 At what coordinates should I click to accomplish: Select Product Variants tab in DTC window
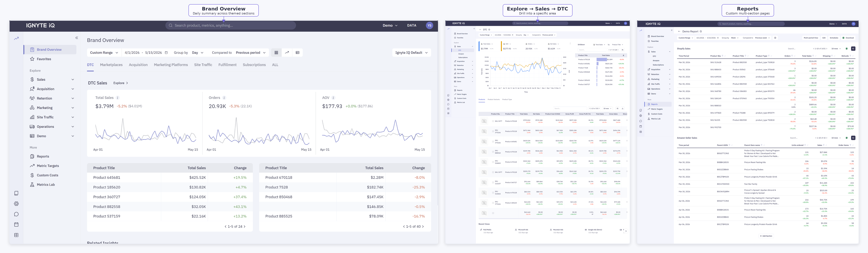coord(494,99)
